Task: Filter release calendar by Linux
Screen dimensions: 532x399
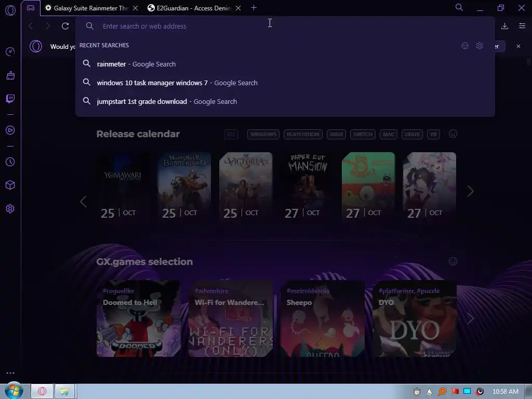Action: (x=412, y=135)
